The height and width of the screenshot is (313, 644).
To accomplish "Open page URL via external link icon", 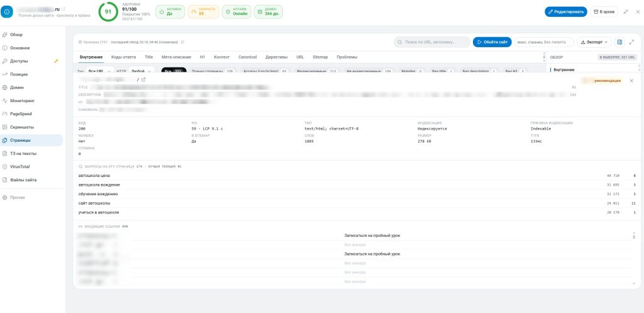I will (143, 80).
